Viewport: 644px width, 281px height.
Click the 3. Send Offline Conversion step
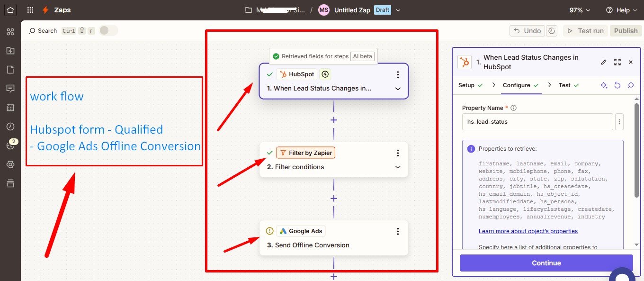tap(334, 238)
